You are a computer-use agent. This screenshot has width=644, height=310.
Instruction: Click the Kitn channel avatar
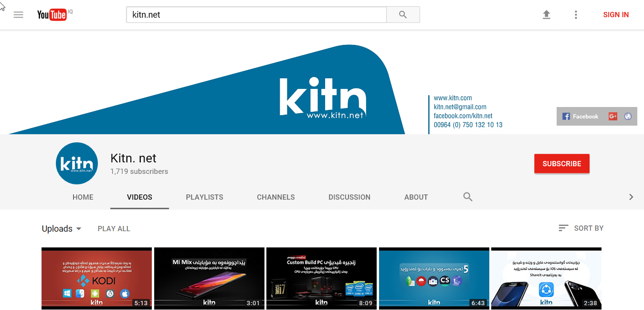point(77,163)
